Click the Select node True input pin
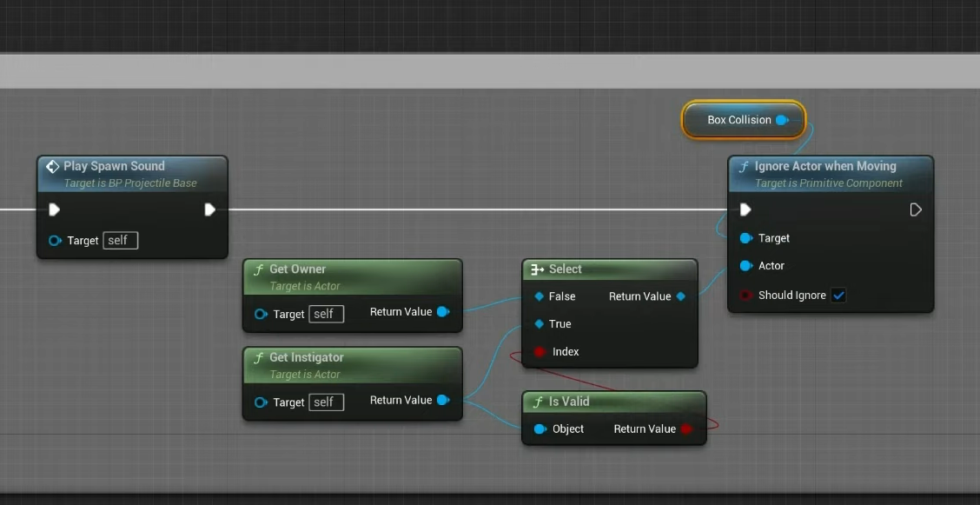The image size is (980, 505). tap(540, 324)
